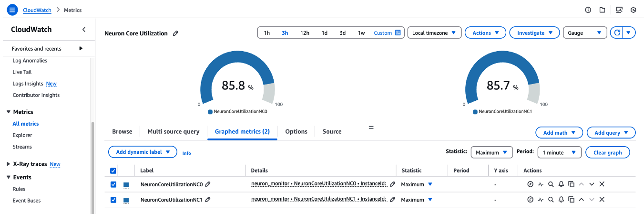Click the NC0 row blue color swatch
Viewport: 644px width, 214px height.
(x=126, y=185)
